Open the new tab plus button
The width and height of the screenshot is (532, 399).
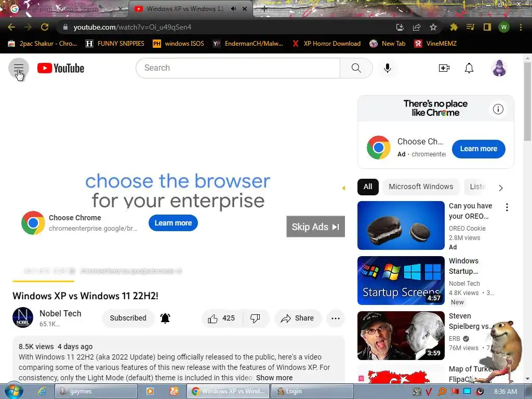pos(264,9)
